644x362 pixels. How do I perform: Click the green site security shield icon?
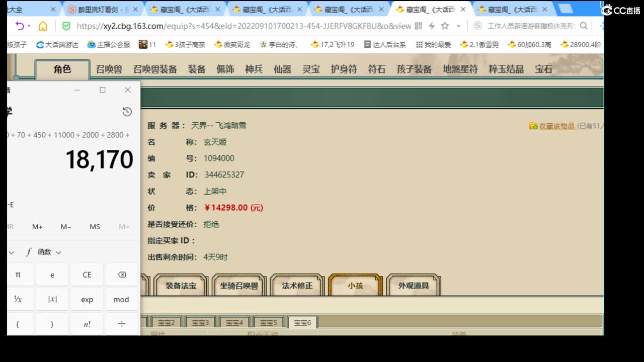click(x=66, y=26)
